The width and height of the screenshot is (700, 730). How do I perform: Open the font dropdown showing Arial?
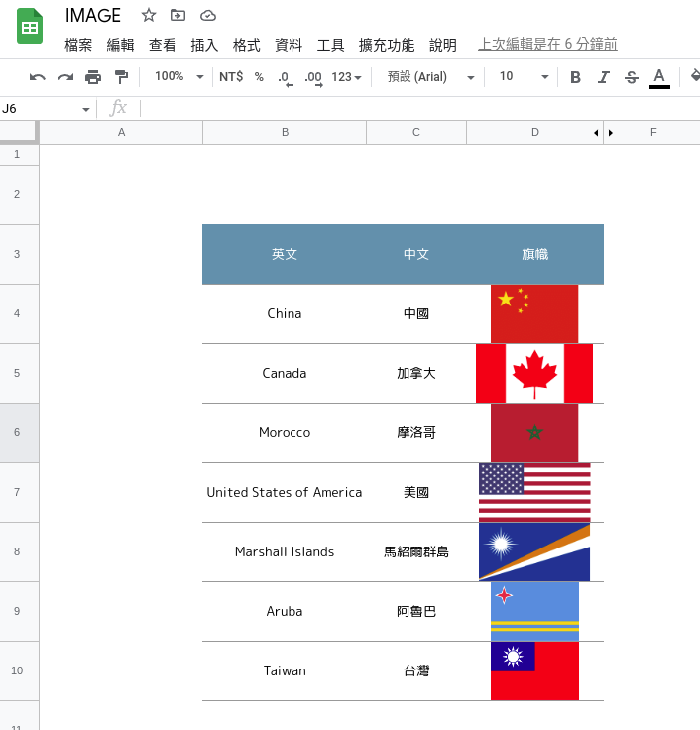(x=431, y=77)
